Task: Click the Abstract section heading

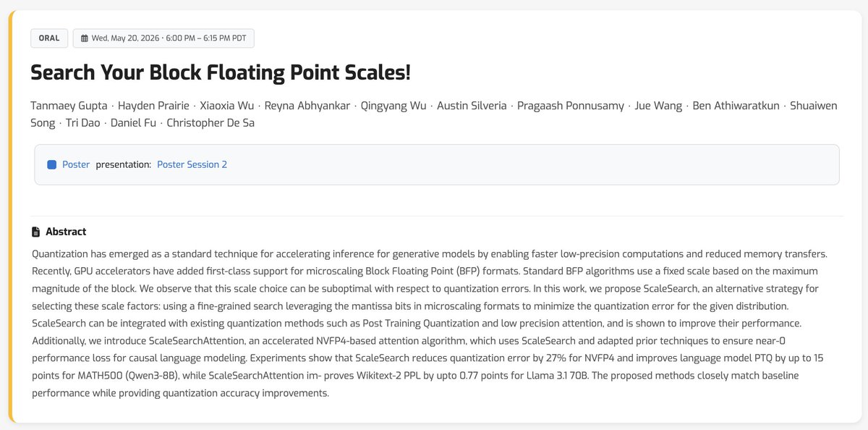Action: (66, 232)
